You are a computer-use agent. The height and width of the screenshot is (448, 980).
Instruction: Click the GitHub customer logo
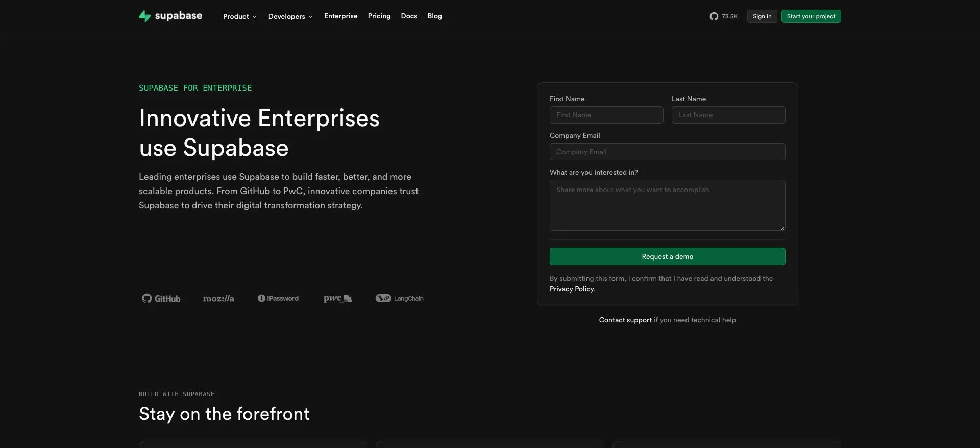(161, 299)
